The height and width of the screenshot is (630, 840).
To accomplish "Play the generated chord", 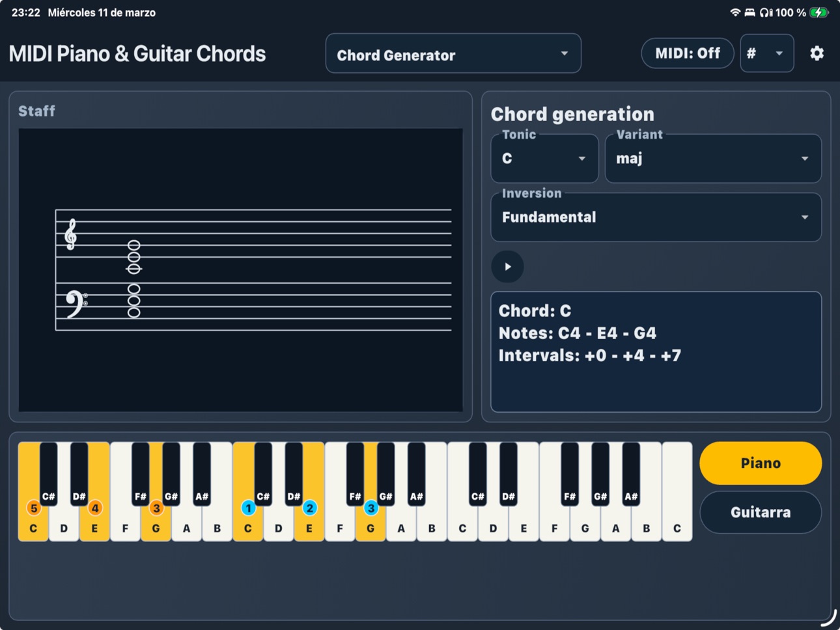I will pyautogui.click(x=507, y=266).
